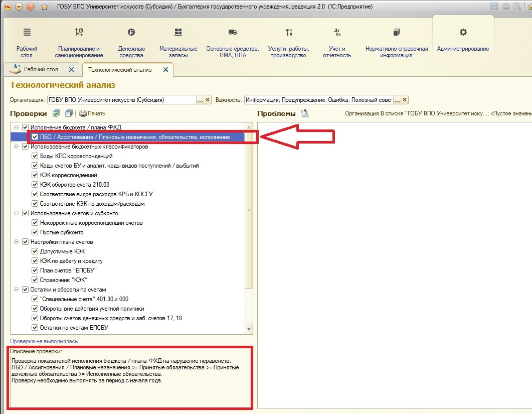
Task: Toggle the Виды КПС корреспонденций checkbox
Action: 35,156
